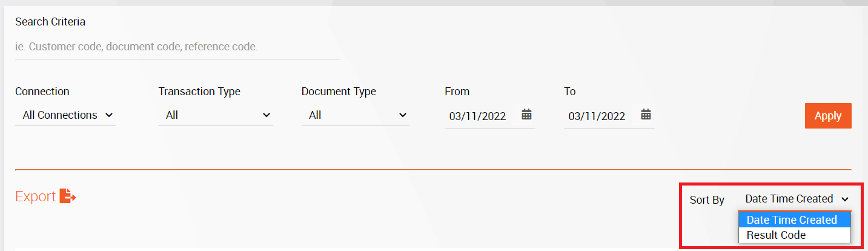Viewport: 868px width, 251px height.
Task: Click the Search Criteria label
Action: point(50,22)
